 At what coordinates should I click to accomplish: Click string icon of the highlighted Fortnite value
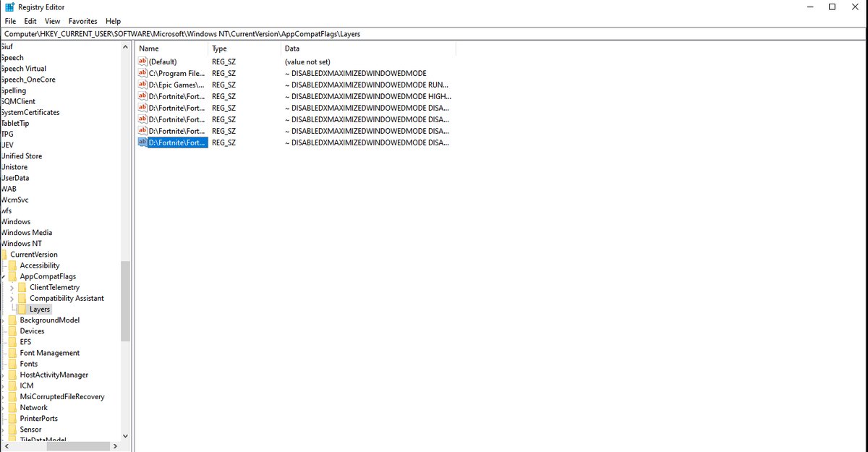142,142
